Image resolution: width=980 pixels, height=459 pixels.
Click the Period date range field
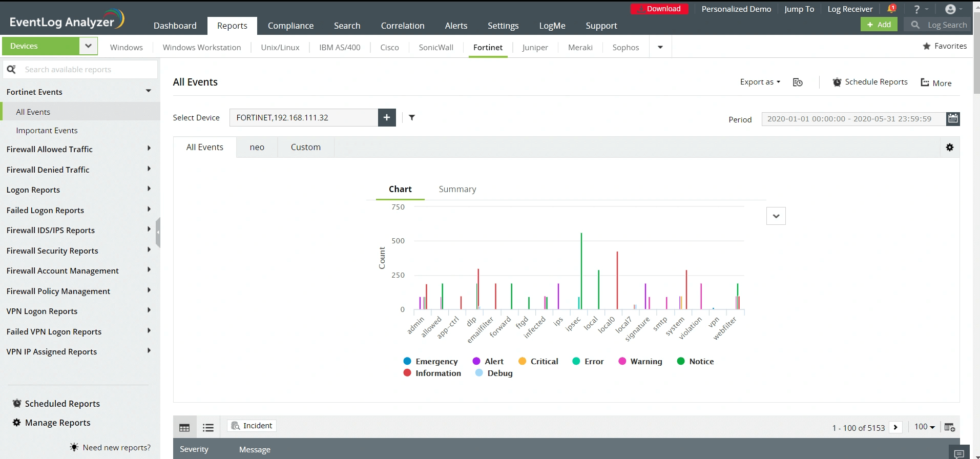(x=853, y=119)
